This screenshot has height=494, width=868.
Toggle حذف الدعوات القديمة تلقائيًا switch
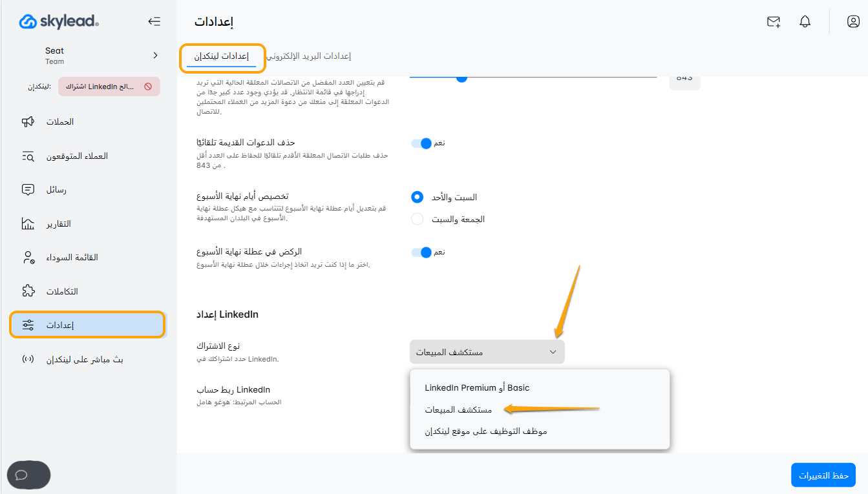(422, 143)
